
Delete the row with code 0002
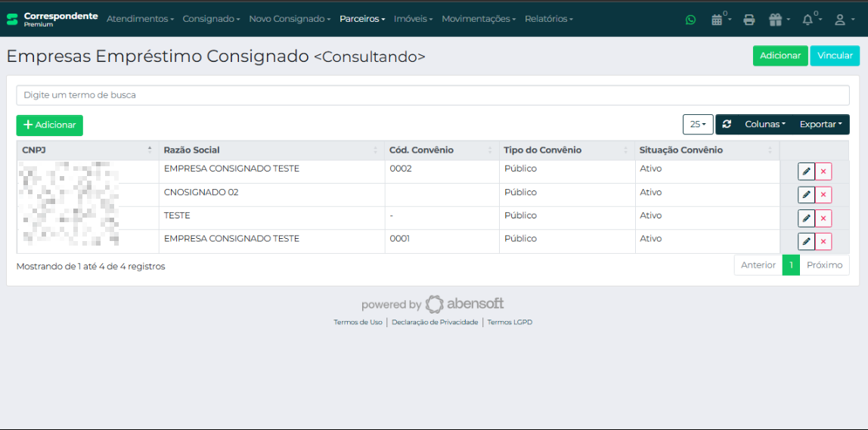pyautogui.click(x=823, y=172)
